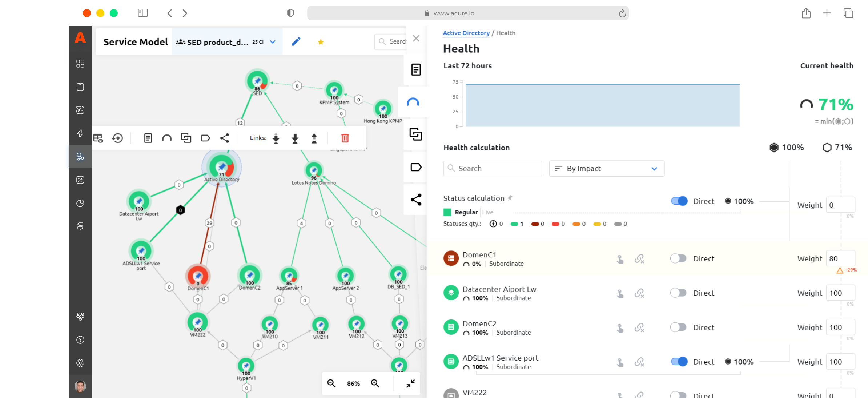Screen dimensions: 868x398
Task: Click the yellow favorite star icon
Action: pyautogui.click(x=321, y=42)
